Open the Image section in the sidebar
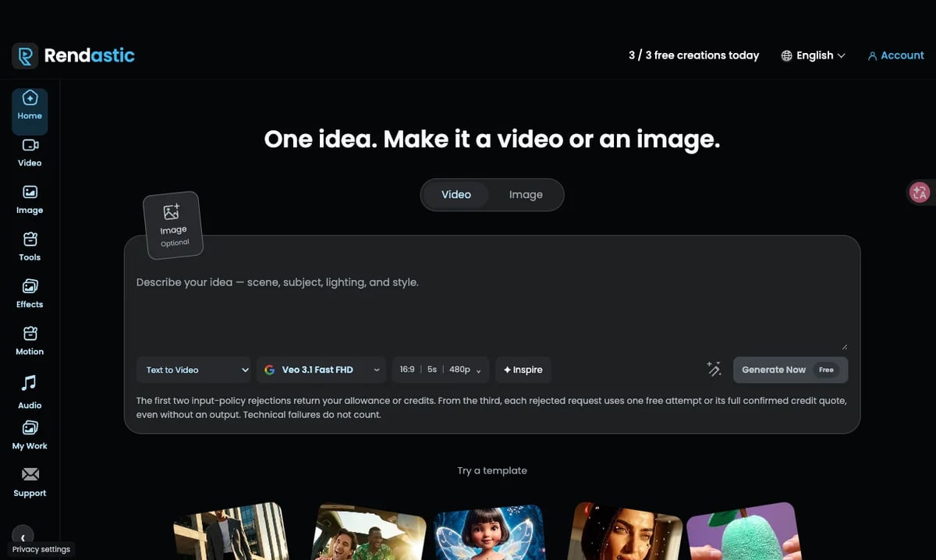The image size is (936, 560). point(30,200)
